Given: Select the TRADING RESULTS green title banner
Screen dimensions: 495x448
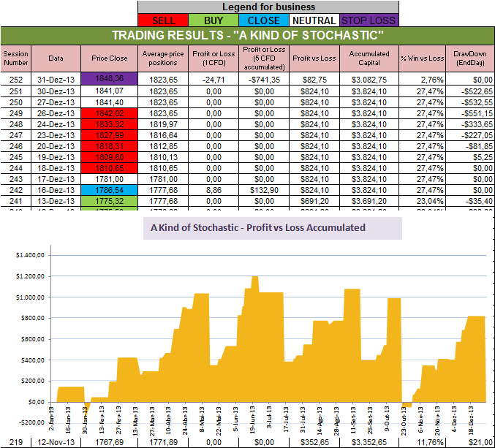Looking at the screenshot, I should coord(247,35).
